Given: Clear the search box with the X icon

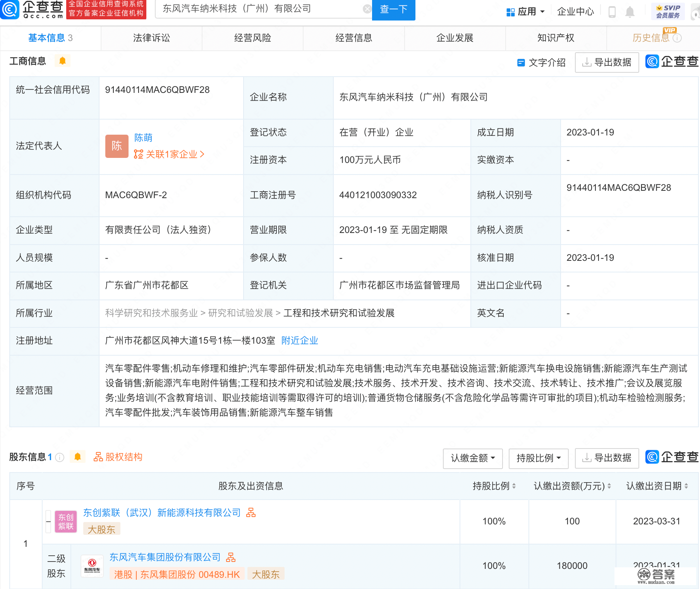Looking at the screenshot, I should click(x=367, y=9).
